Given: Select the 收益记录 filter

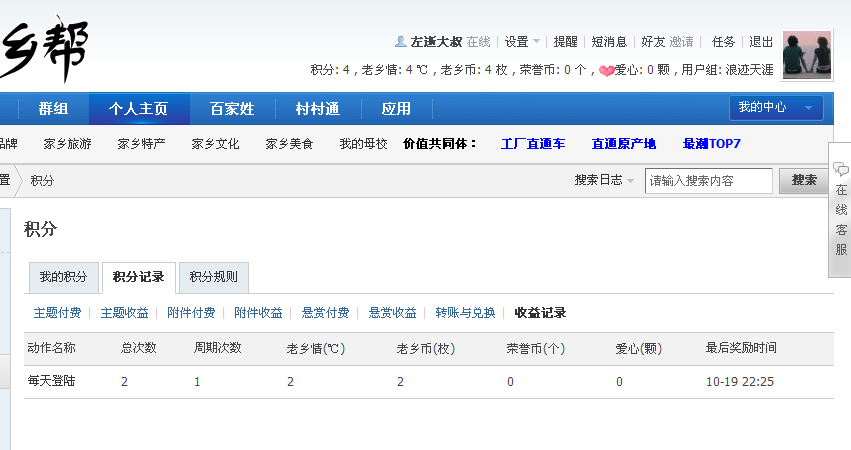Looking at the screenshot, I should 540,313.
